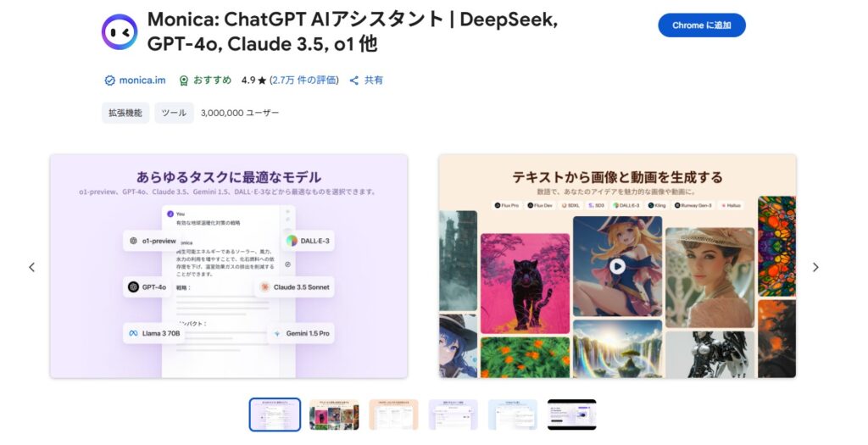This screenshot has height=445, width=868.
Task: Select the second thumbnail with image collage
Action: [x=334, y=414]
